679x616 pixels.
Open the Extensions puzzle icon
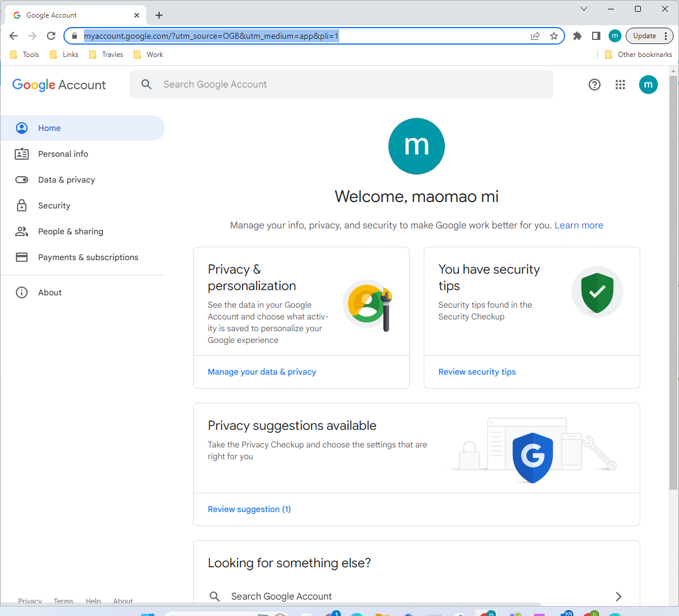(x=577, y=36)
